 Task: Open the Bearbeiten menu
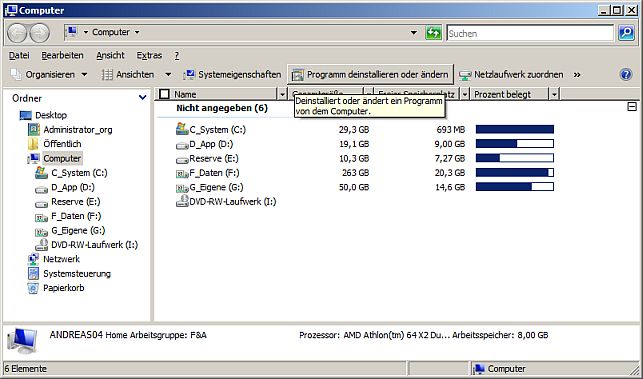coord(62,55)
